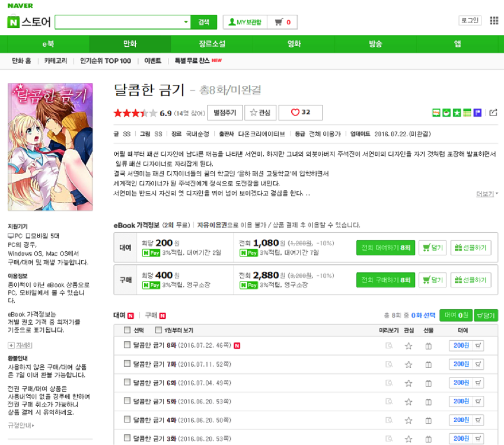Image resolution: width=504 pixels, height=445 pixels.
Task: Check the box for 달콤한 금기 8화
Action: click(127, 345)
